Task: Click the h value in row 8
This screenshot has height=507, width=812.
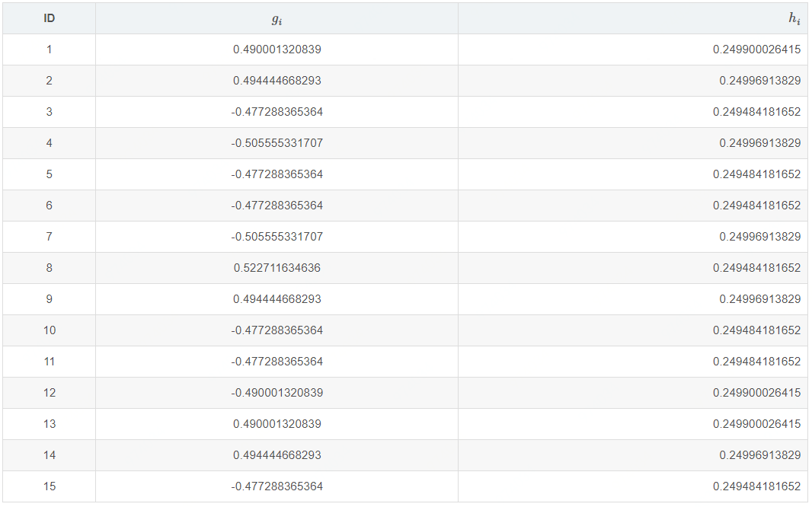Action: click(x=756, y=268)
